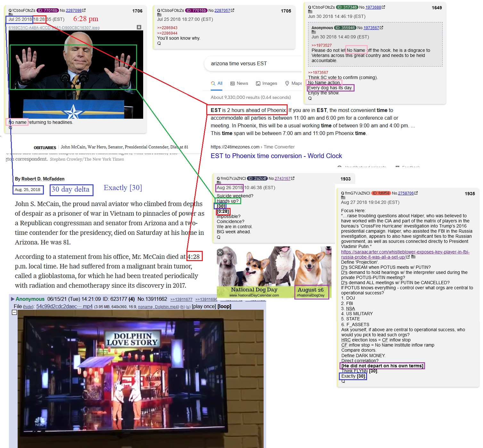This screenshot has width=483, height=448.
Task: Open external link icon beside post No.1973688
Action: pos(383,7)
